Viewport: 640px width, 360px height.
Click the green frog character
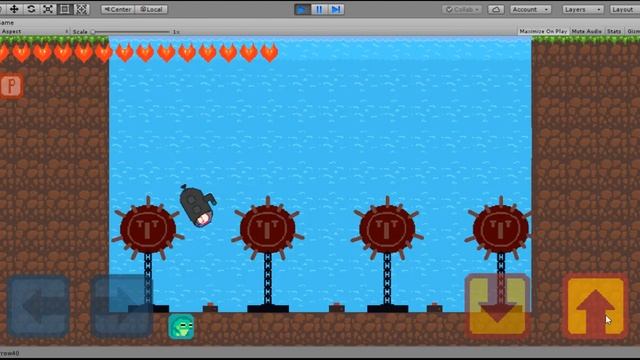coord(181,327)
